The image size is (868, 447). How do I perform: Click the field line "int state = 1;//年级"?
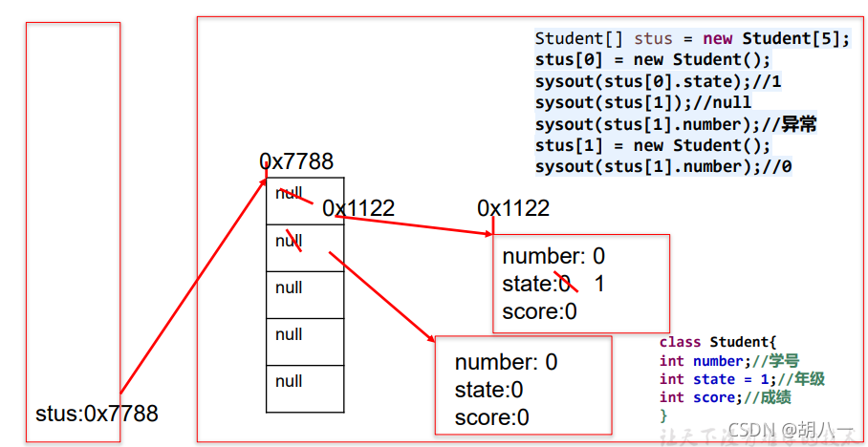(743, 379)
